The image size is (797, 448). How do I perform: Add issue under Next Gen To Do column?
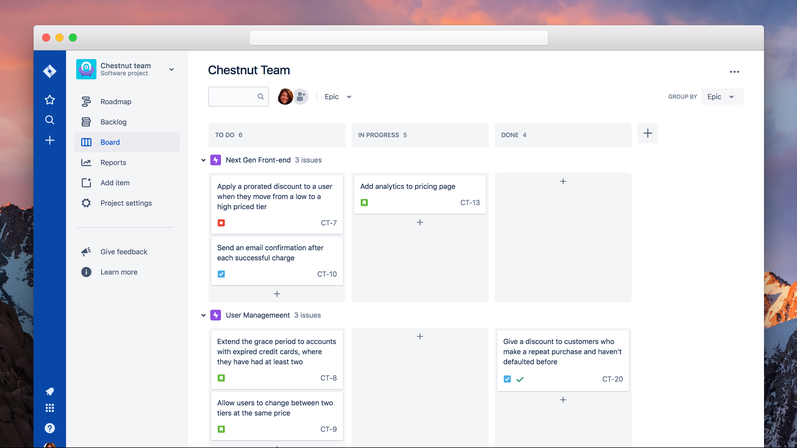pos(277,294)
